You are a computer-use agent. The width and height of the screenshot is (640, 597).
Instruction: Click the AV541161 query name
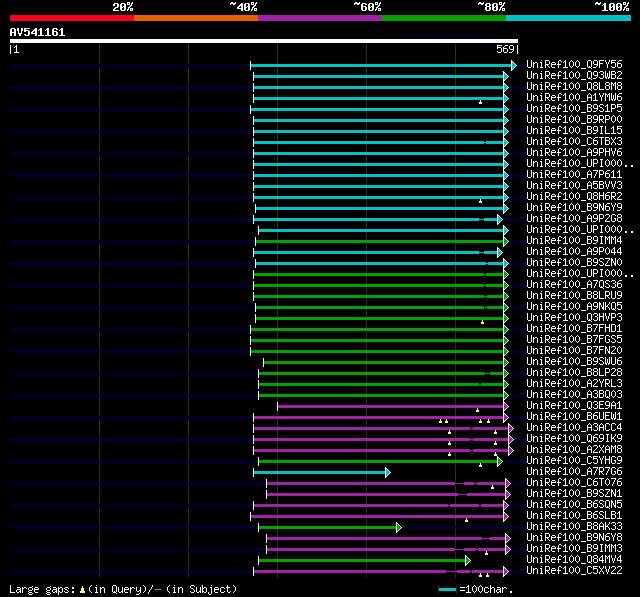[37, 32]
